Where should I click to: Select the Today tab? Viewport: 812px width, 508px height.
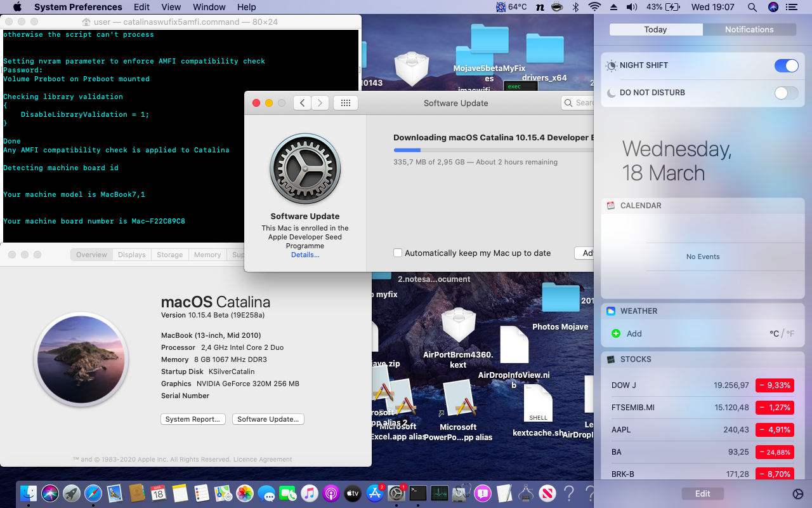(655, 29)
